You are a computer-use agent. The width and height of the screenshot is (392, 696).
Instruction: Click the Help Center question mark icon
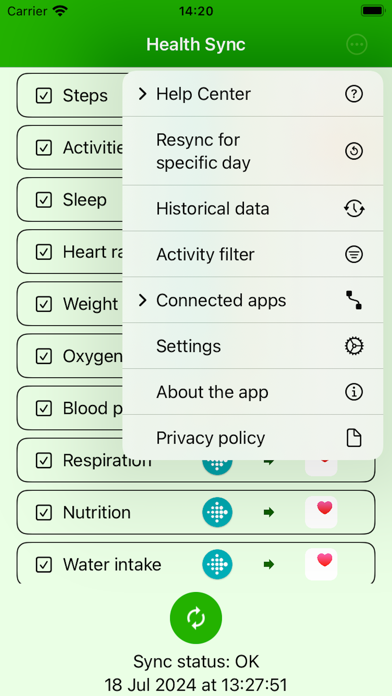point(354,94)
